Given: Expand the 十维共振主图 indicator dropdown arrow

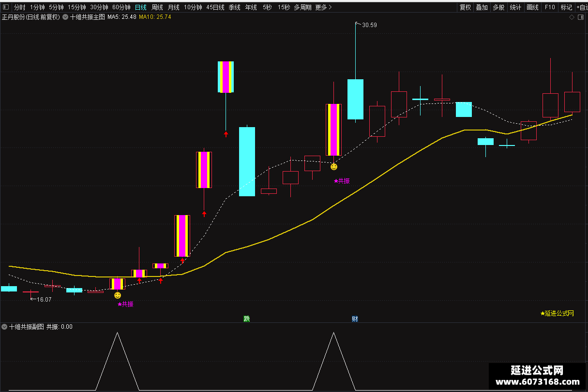Looking at the screenshot, I should point(65,17).
